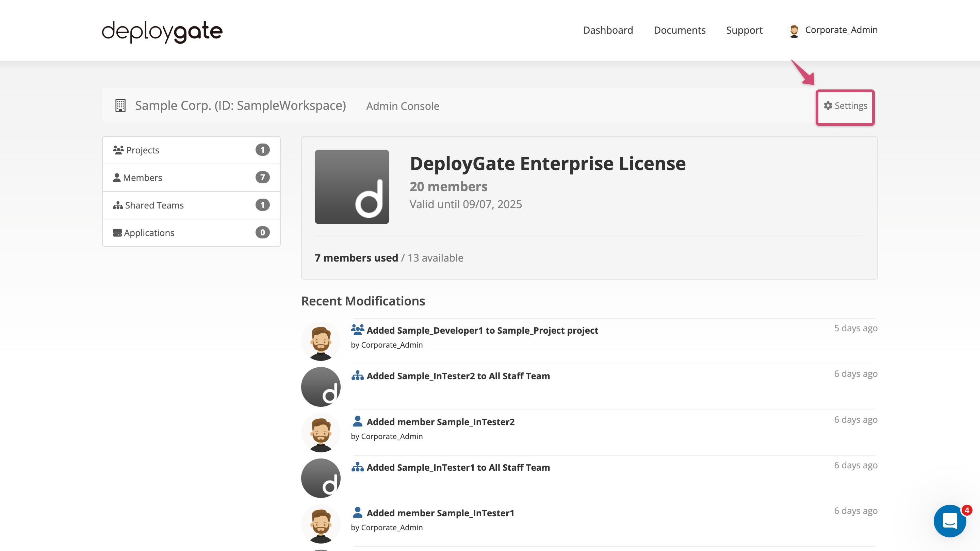980x551 pixels.
Task: Open Added Sample_InTester2 to All Staff Team
Action: [x=458, y=376]
